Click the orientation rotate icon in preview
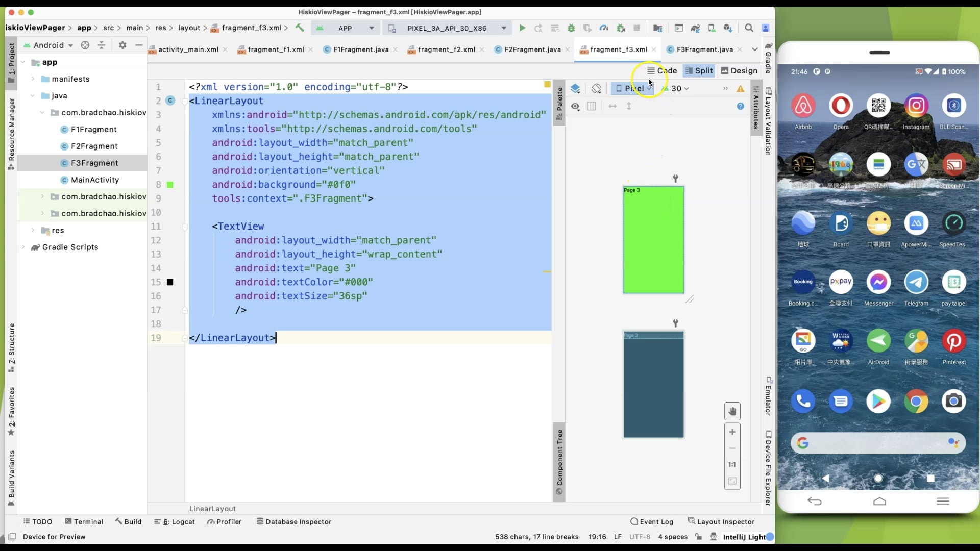The width and height of the screenshot is (980, 551). pos(596,89)
